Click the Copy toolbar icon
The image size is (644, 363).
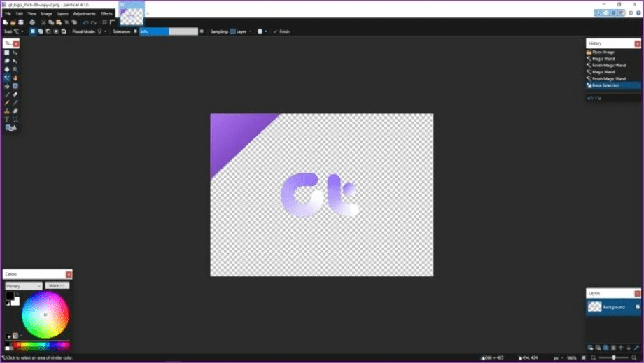coord(51,22)
